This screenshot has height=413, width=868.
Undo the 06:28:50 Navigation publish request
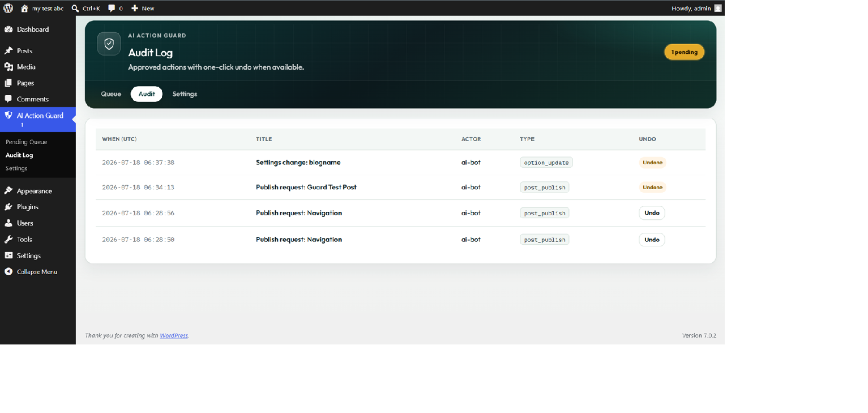[652, 240]
